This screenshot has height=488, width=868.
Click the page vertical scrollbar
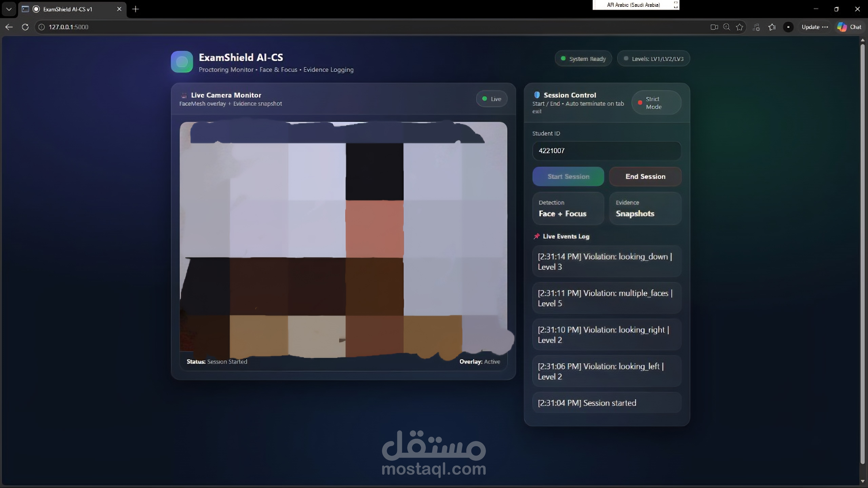(x=863, y=254)
